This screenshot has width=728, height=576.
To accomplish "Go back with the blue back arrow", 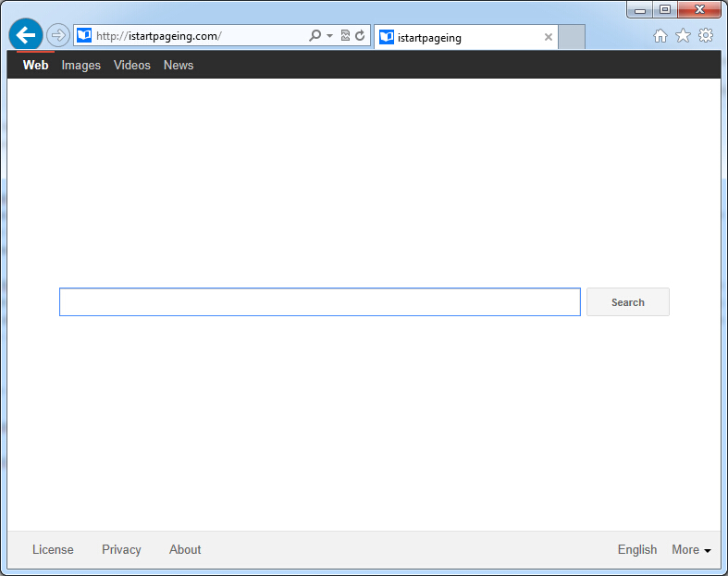I will point(26,35).
